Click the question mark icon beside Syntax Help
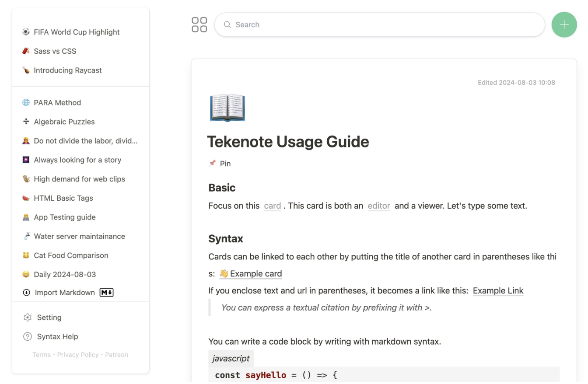Screen dimensions: 588x384 point(27,336)
